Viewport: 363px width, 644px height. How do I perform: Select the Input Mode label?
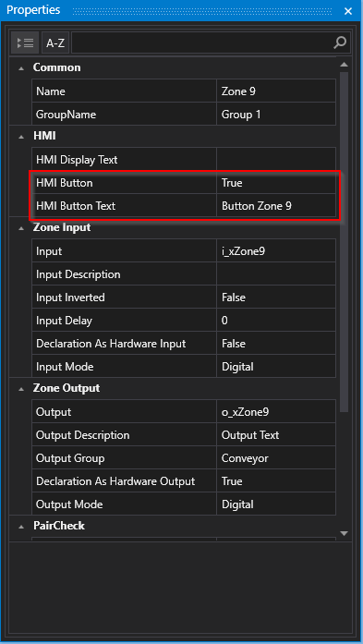pyautogui.click(x=65, y=366)
